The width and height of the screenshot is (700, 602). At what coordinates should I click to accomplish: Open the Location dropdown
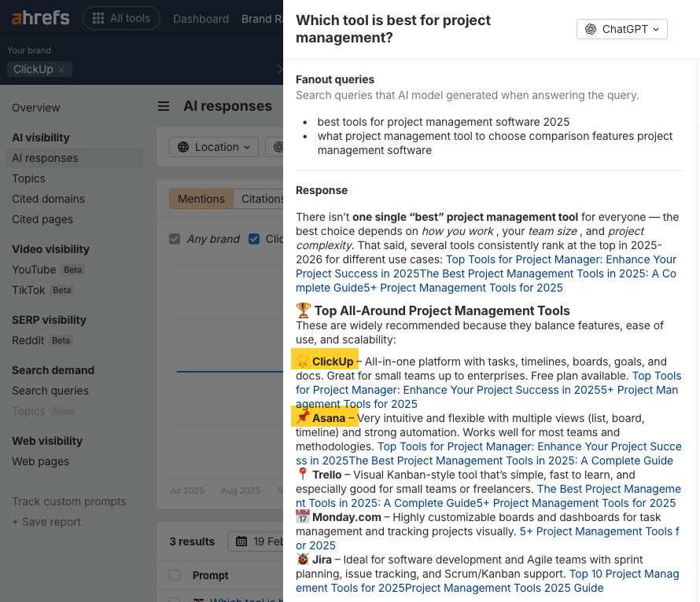pyautogui.click(x=214, y=147)
